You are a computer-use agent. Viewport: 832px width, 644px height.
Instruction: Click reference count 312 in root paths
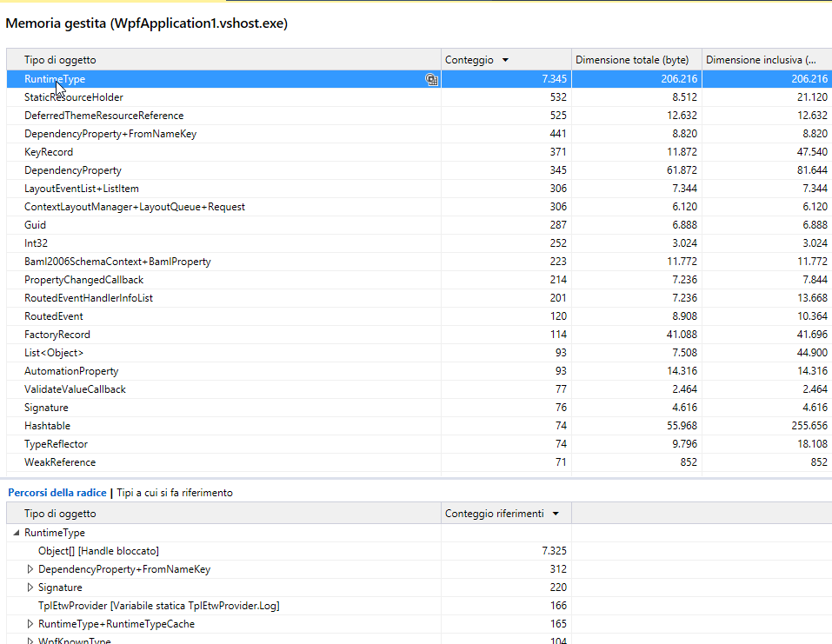(558, 569)
